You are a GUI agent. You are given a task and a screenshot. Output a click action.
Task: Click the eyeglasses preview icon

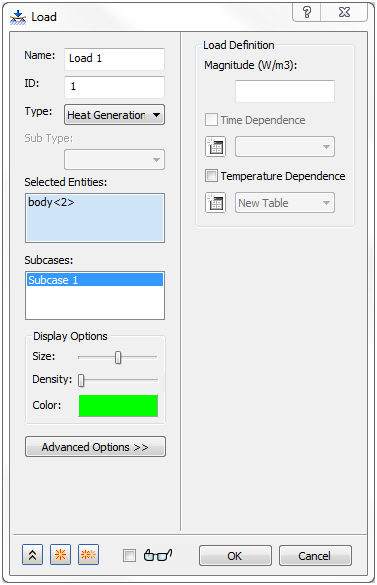point(158,555)
